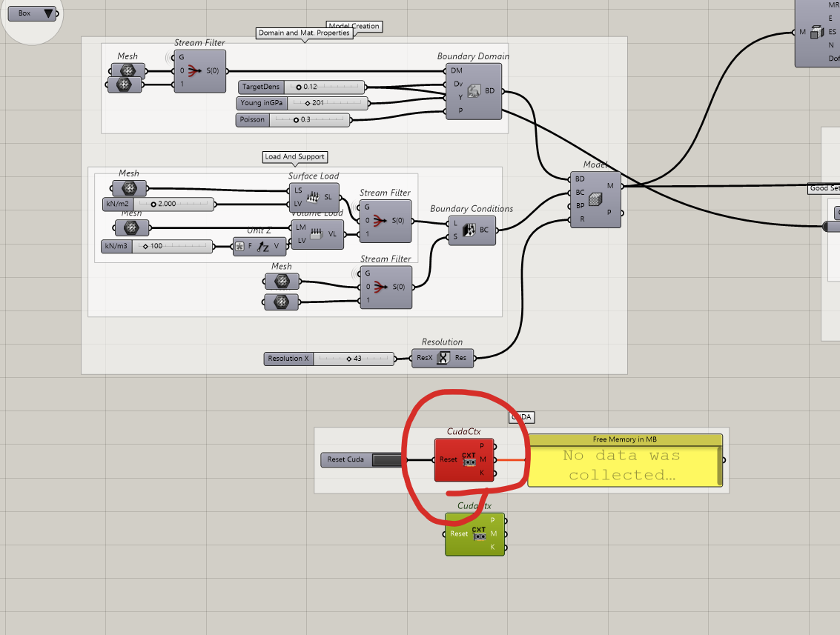Viewport: 840px width, 635px height.
Task: Click the kN/m3 slider handle at 100
Action: point(146,246)
